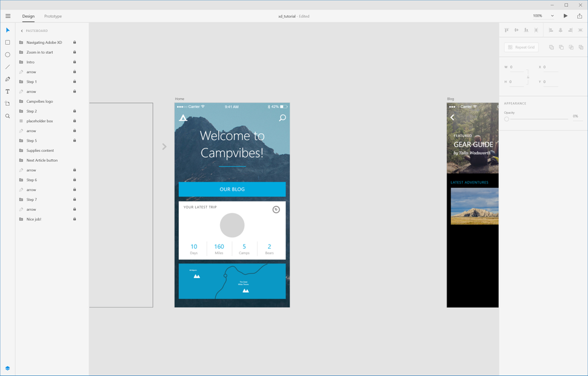Select the Zoom tool
Image resolution: width=588 pixels, height=376 pixels.
(x=7, y=116)
